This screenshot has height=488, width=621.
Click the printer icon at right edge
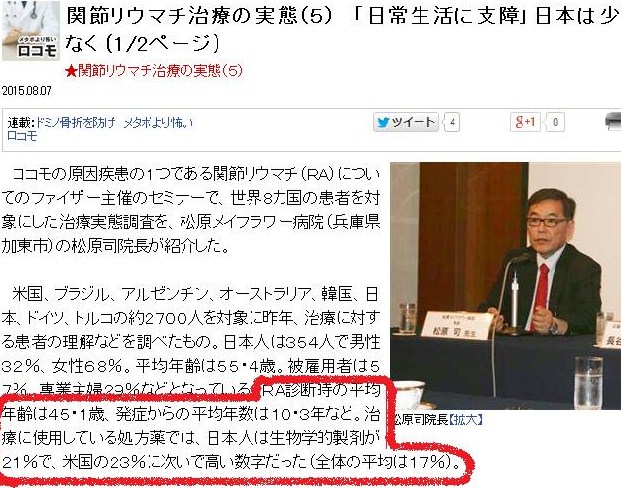(613, 122)
